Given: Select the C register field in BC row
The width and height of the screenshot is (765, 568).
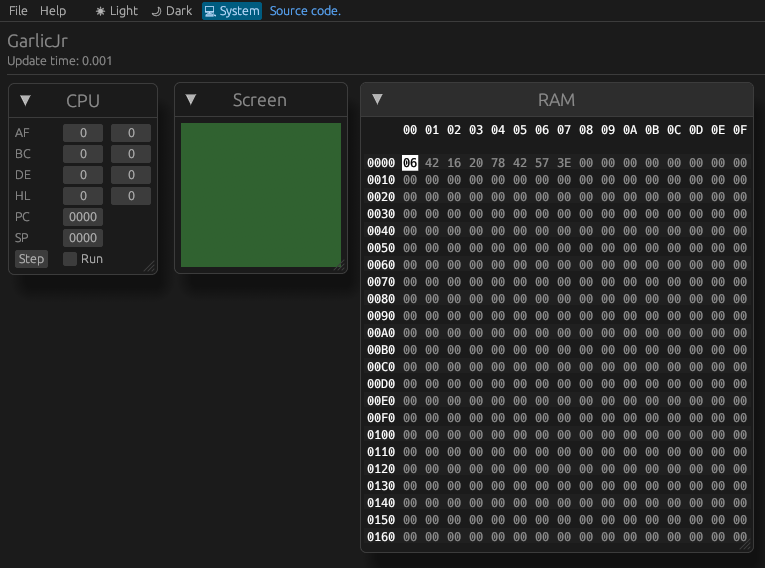Looking at the screenshot, I should click(x=131, y=154).
